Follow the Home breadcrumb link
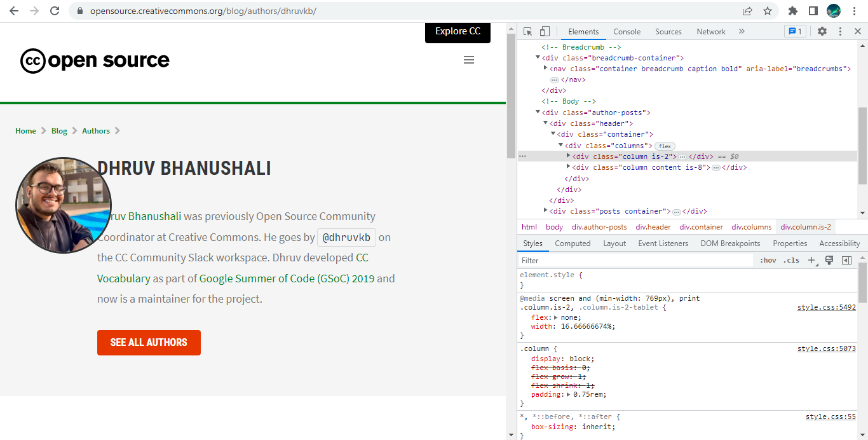This screenshot has width=868, height=440. pos(25,131)
